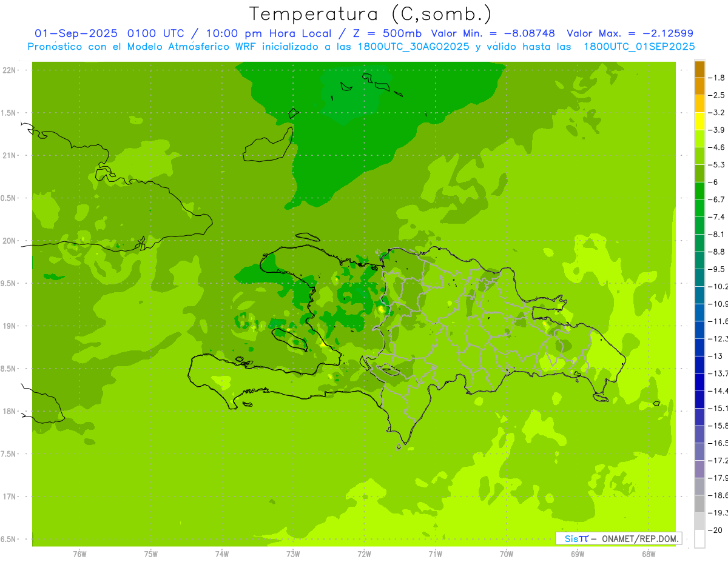The width and height of the screenshot is (728, 562).
Task: Click the "21N" latitude axis label
Action: (9, 156)
